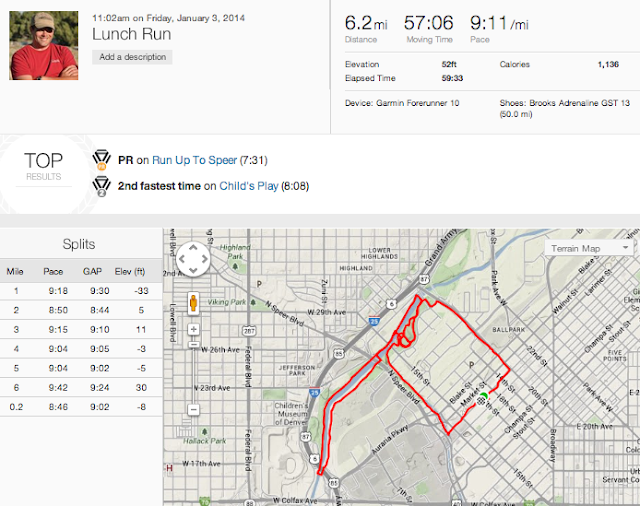Select the mile 6 split row
640x506 pixels.
tap(81, 388)
